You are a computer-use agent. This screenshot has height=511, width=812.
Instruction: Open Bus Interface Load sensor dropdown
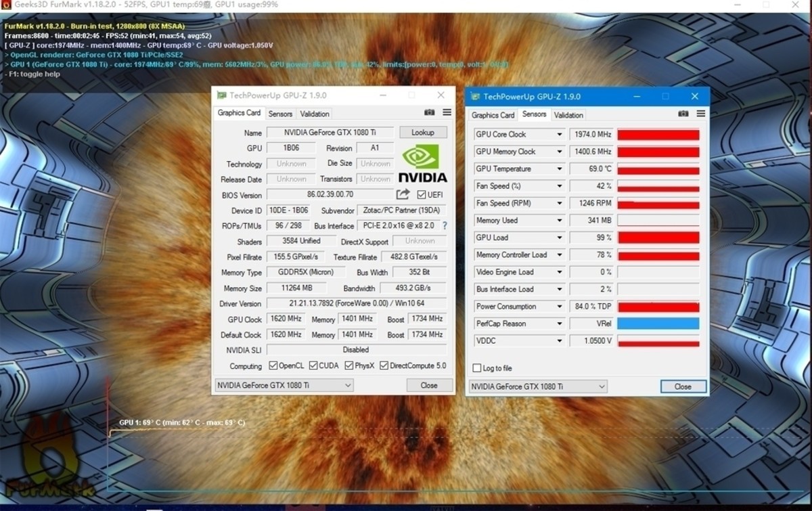pyautogui.click(x=559, y=289)
